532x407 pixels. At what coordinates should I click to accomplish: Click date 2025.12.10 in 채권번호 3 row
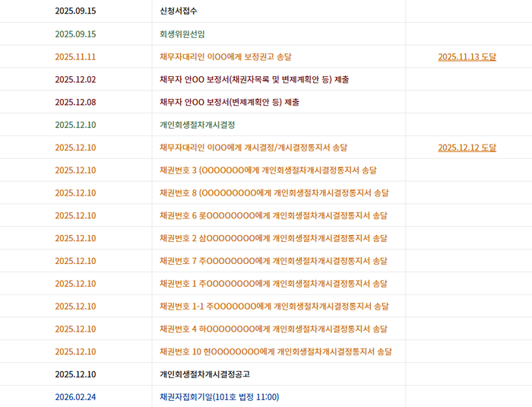click(x=75, y=170)
